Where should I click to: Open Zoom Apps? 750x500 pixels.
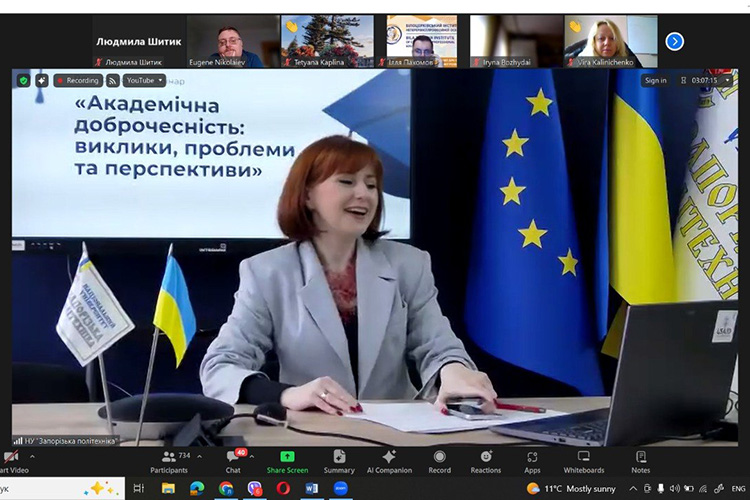[x=532, y=461]
